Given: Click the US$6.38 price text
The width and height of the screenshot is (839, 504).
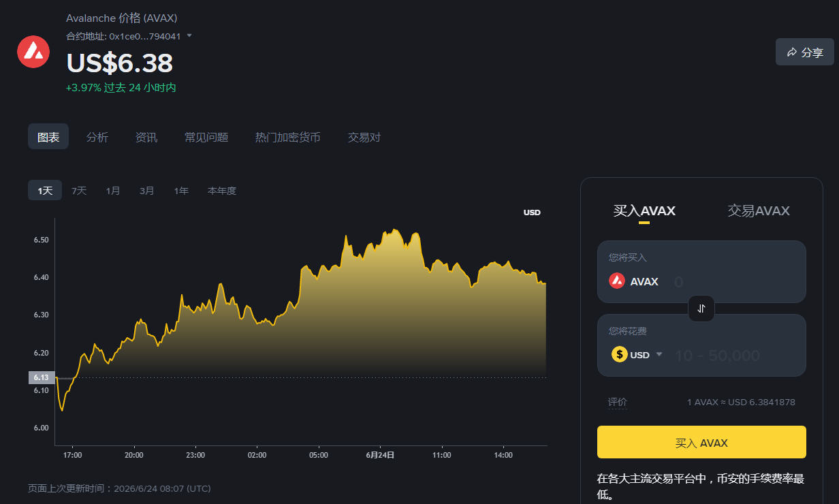Looking at the screenshot, I should click(x=120, y=63).
